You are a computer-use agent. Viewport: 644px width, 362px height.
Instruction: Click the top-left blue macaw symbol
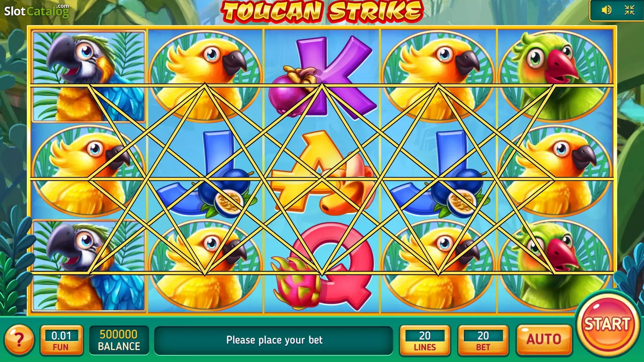click(x=89, y=76)
